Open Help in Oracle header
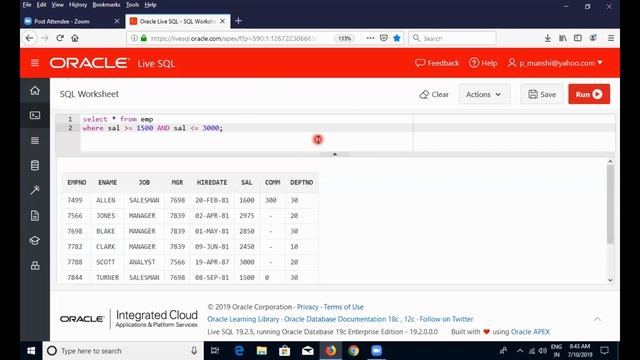640x360 pixels. (x=483, y=63)
